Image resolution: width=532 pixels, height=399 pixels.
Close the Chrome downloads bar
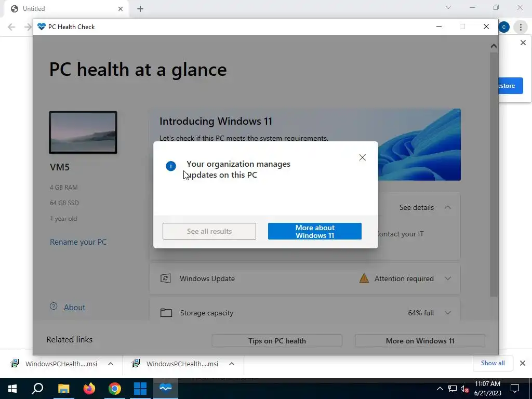pos(523,363)
